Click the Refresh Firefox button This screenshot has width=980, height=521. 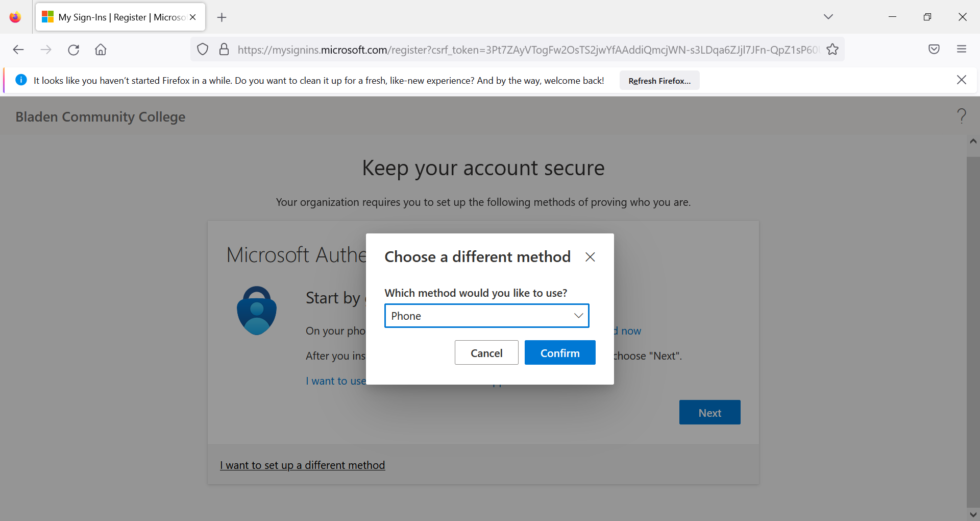[x=659, y=81]
